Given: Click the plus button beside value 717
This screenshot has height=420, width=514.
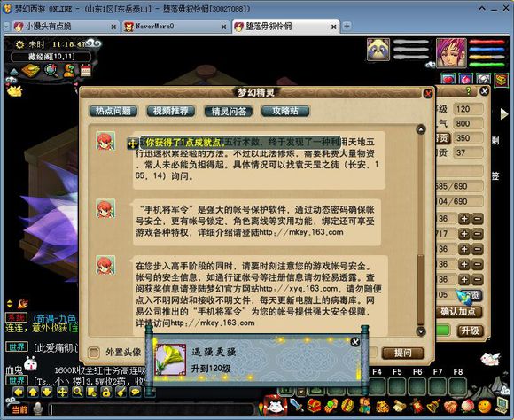Looking at the screenshot, I should [x=464, y=234].
